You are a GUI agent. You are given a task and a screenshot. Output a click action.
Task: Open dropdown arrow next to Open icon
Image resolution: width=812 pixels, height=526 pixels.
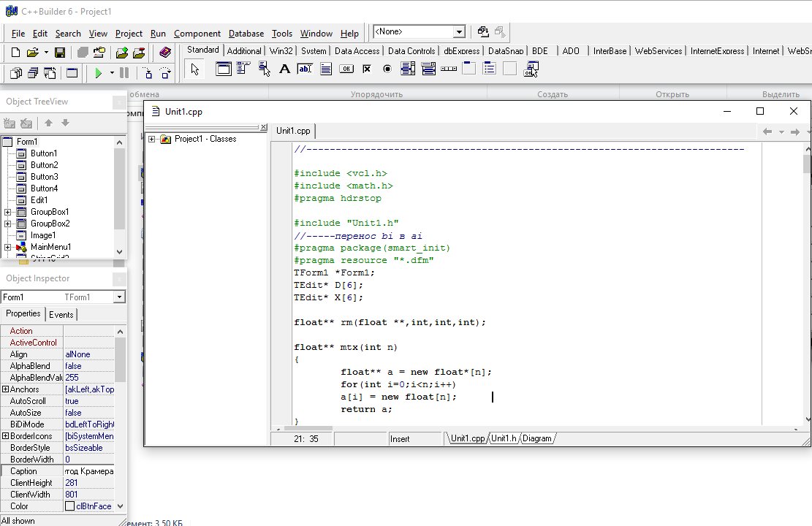coord(46,53)
